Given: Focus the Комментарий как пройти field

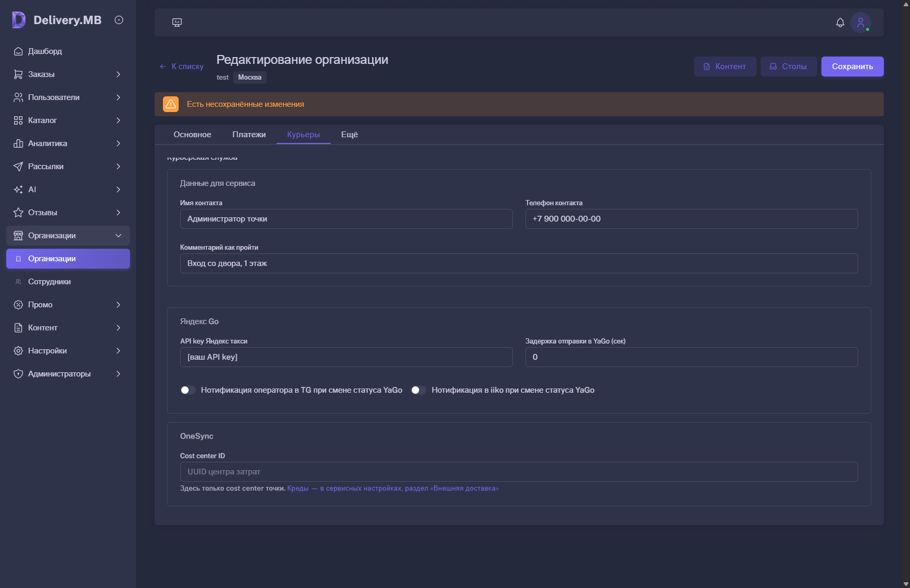Looking at the screenshot, I should pyautogui.click(x=519, y=263).
